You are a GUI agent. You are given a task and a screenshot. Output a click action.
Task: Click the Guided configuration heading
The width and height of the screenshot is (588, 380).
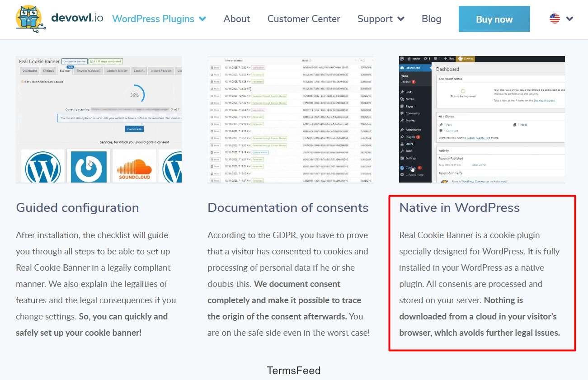click(77, 208)
